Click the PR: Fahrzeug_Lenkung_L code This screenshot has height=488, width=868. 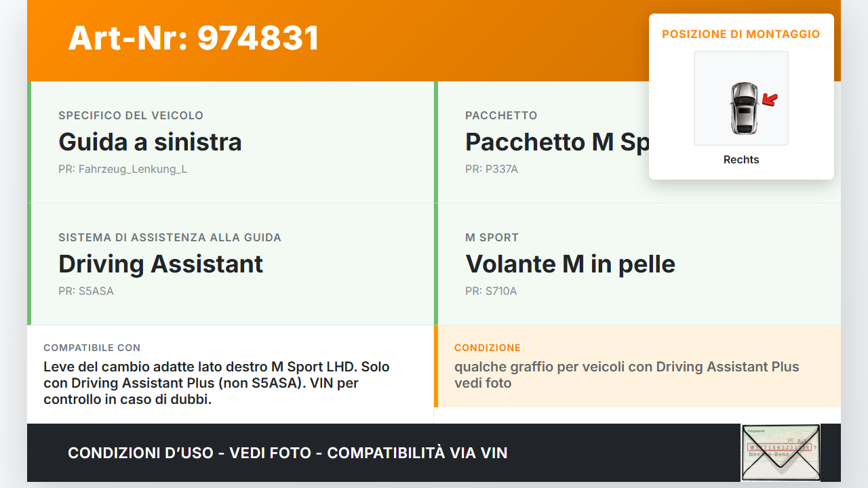click(123, 169)
